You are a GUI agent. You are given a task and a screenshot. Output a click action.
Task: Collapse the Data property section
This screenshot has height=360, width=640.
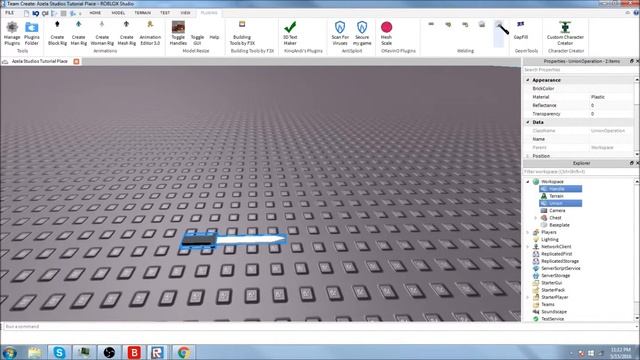528,122
